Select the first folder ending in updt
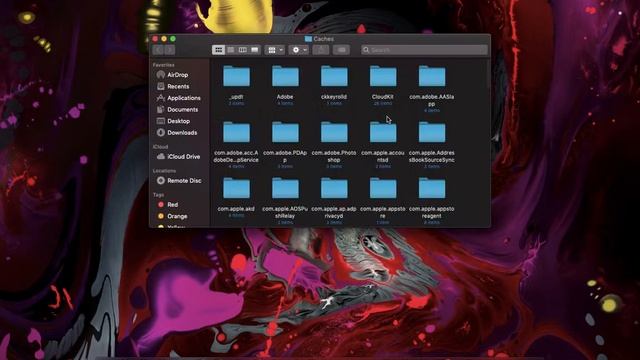 coord(236,77)
